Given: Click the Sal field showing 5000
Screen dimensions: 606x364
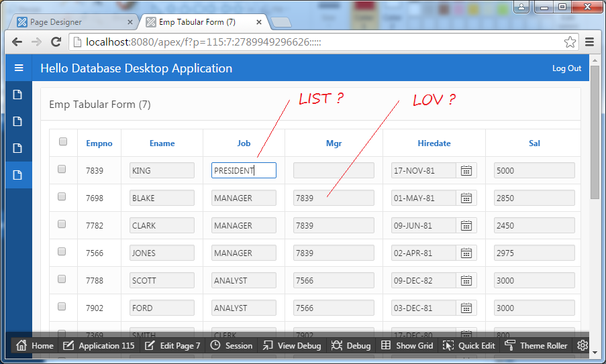Looking at the screenshot, I should click(534, 171).
